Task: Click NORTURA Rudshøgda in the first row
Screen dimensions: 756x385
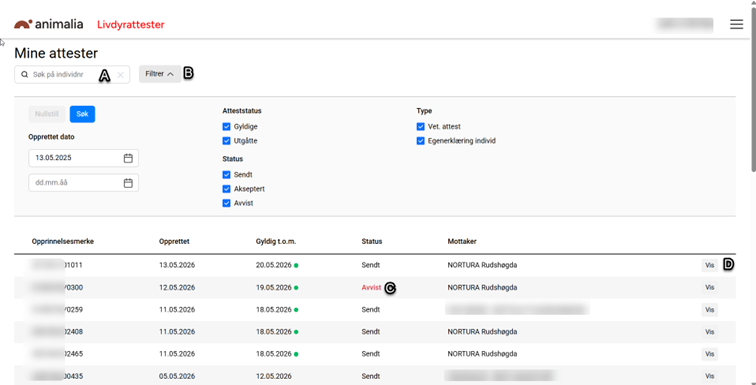Action: point(482,265)
